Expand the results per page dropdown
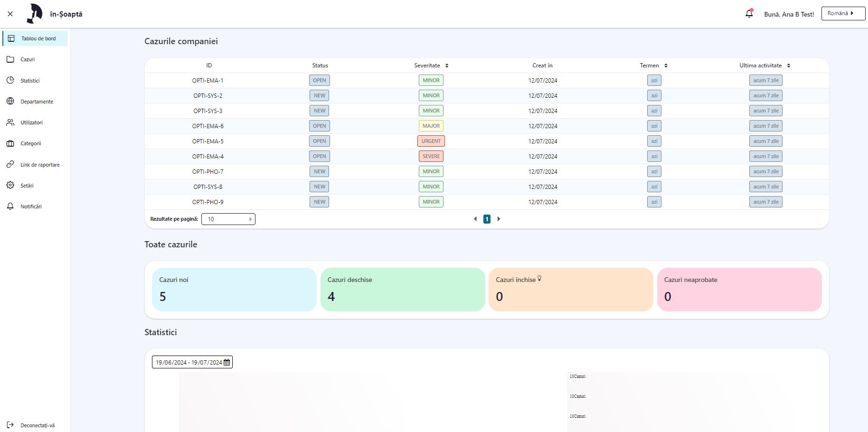Viewport: 868px width, 432px height. (228, 219)
